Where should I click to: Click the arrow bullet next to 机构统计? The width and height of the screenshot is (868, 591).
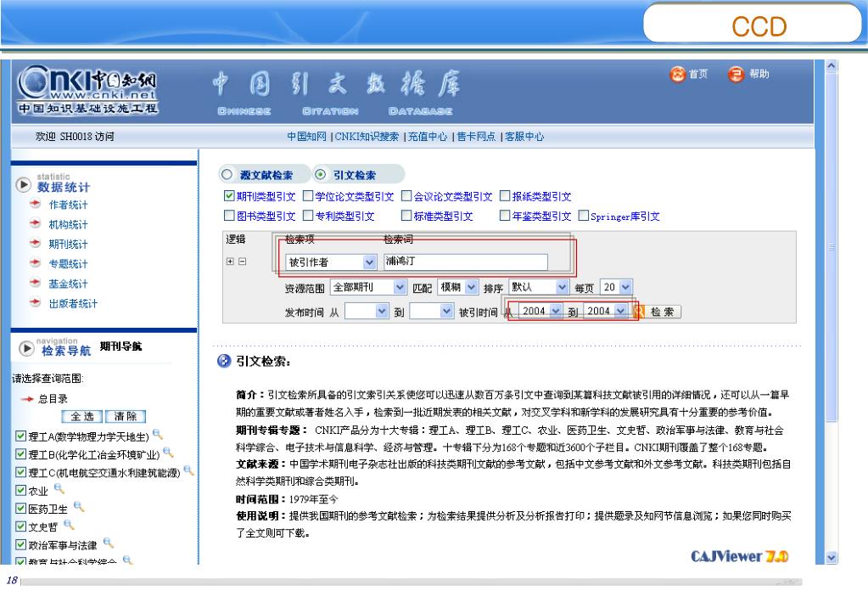[36, 224]
